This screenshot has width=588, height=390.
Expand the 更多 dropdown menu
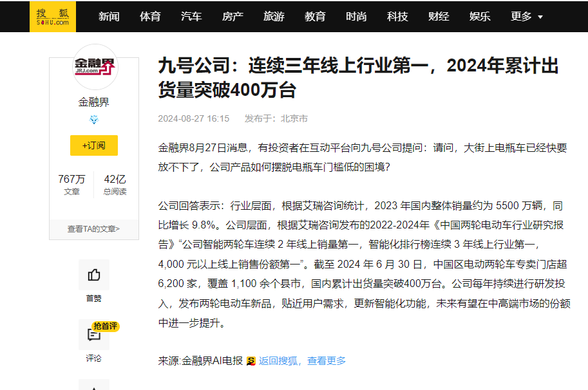pos(527,17)
